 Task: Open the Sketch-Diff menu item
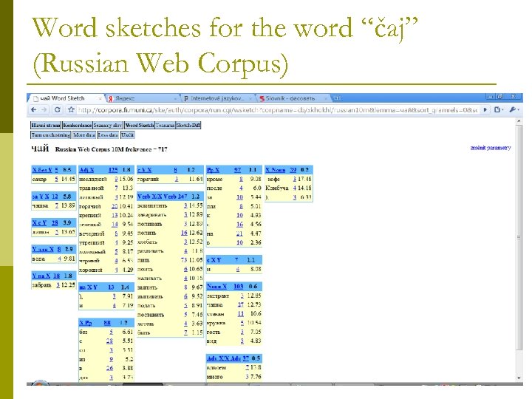click(x=188, y=125)
